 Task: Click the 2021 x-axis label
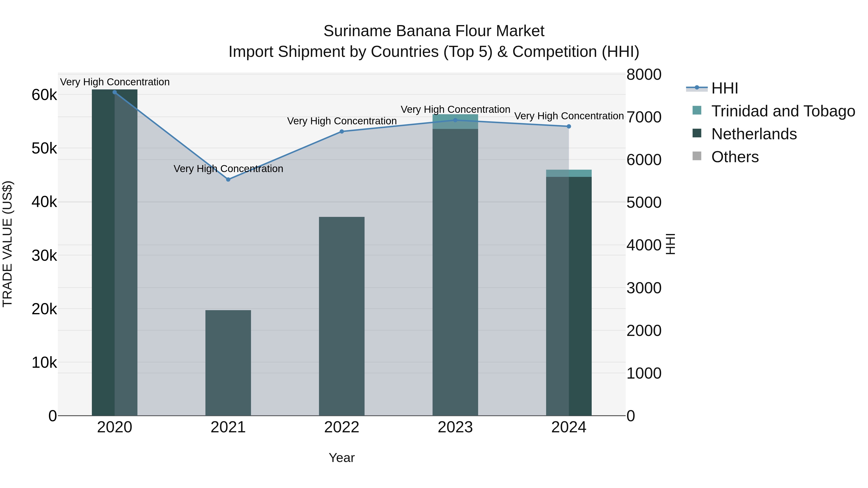(228, 427)
